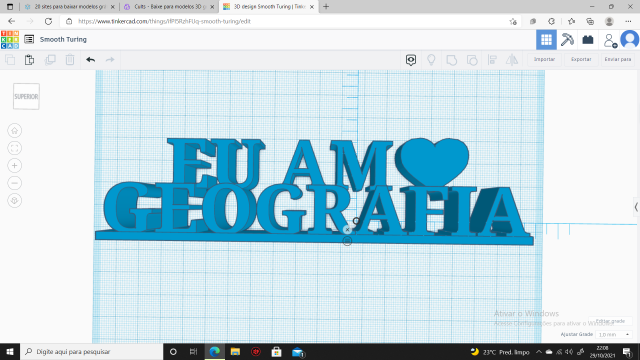Screen dimensions: 640x360
Task: Zoom out with the minus button
Action: 15,183
